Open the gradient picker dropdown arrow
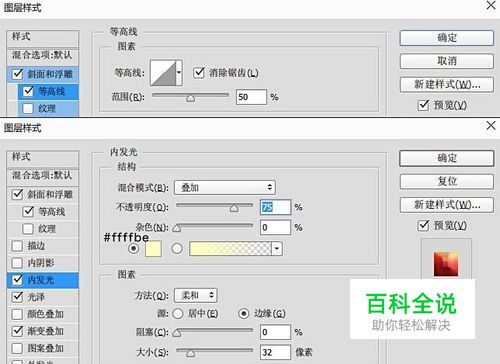This screenshot has width=500, height=364. coord(277,249)
